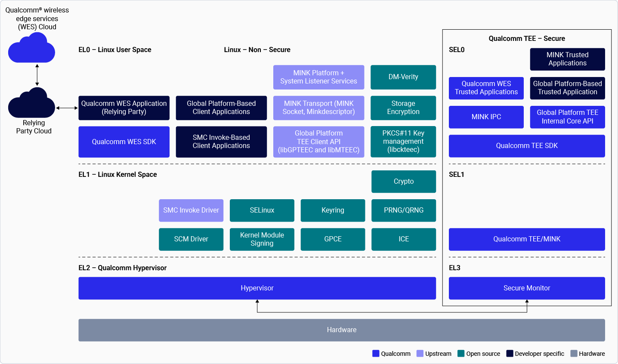The width and height of the screenshot is (618, 364).
Task: Select the Global Platform-Based Client Applications block
Action: pos(221,108)
